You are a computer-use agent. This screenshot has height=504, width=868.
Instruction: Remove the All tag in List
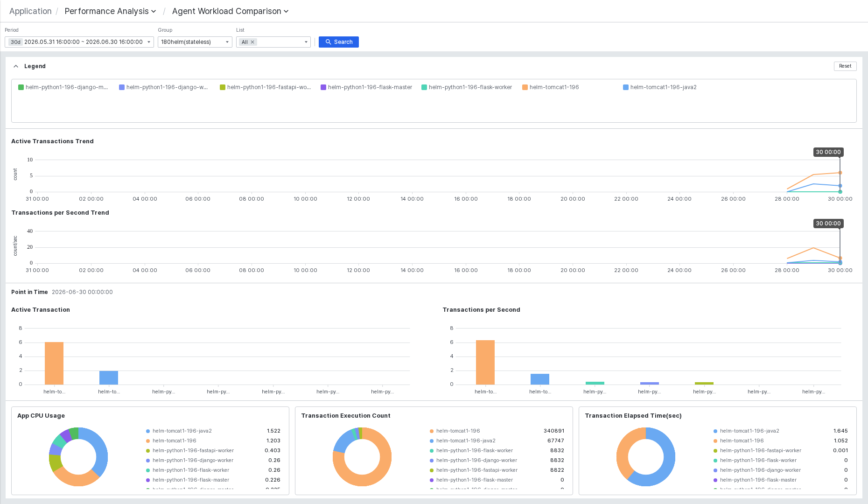pyautogui.click(x=252, y=42)
